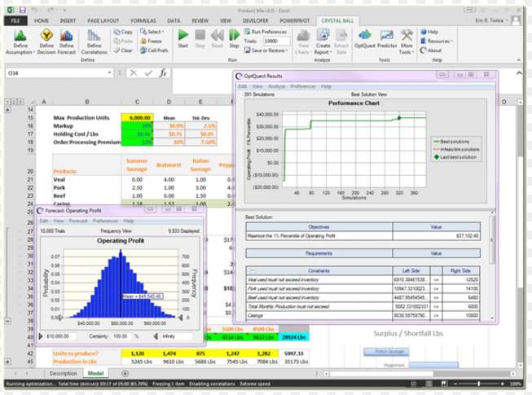This screenshot has width=532, height=395.
Task: Expand the Name Box dropdown arrow
Action: click(109, 73)
